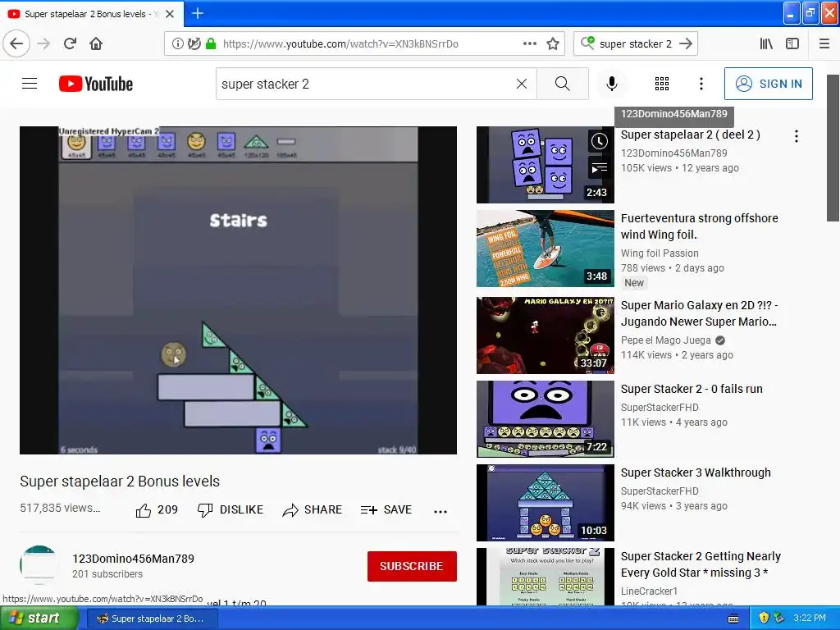This screenshot has width=840, height=630.
Task: Click the Super Stacker 2 - 0 fails run thumbnail
Action: [546, 419]
